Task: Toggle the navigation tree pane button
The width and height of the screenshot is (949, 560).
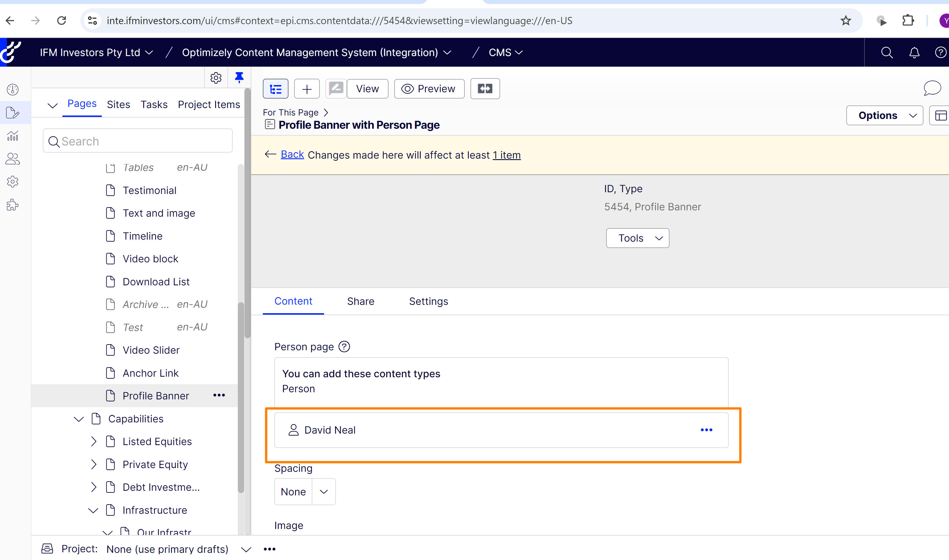Action: coord(275,89)
